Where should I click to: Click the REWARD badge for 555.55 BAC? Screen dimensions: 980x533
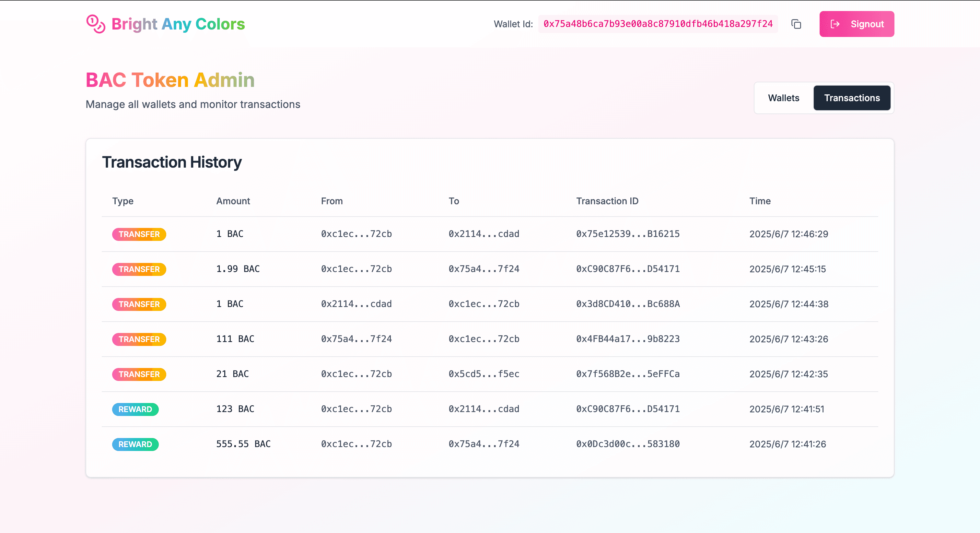[135, 444]
